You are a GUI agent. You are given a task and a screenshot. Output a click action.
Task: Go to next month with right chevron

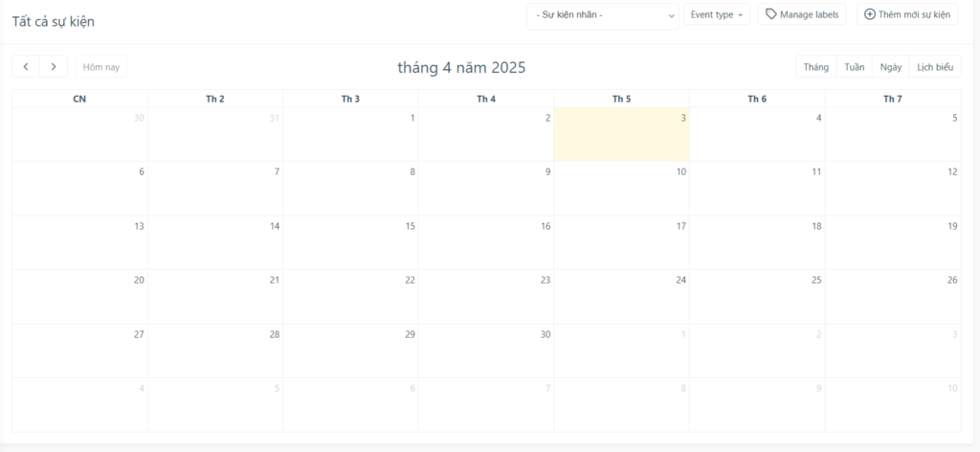[54, 66]
